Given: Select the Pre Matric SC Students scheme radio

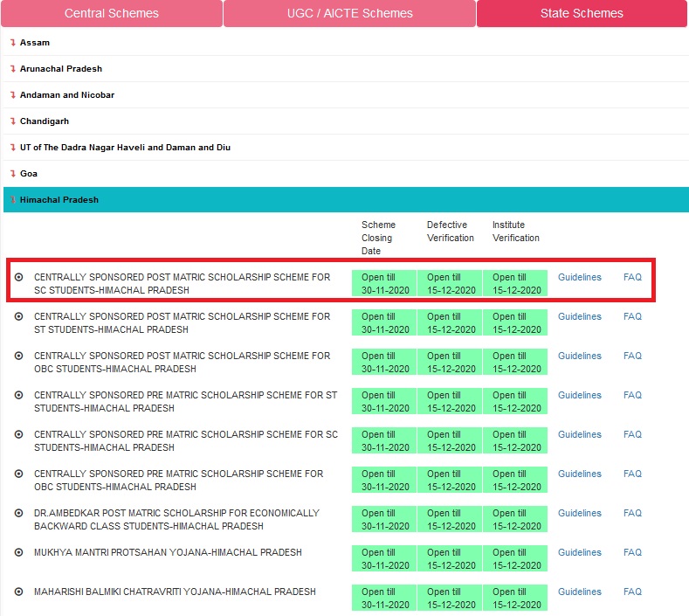Looking at the screenshot, I should point(18,434).
